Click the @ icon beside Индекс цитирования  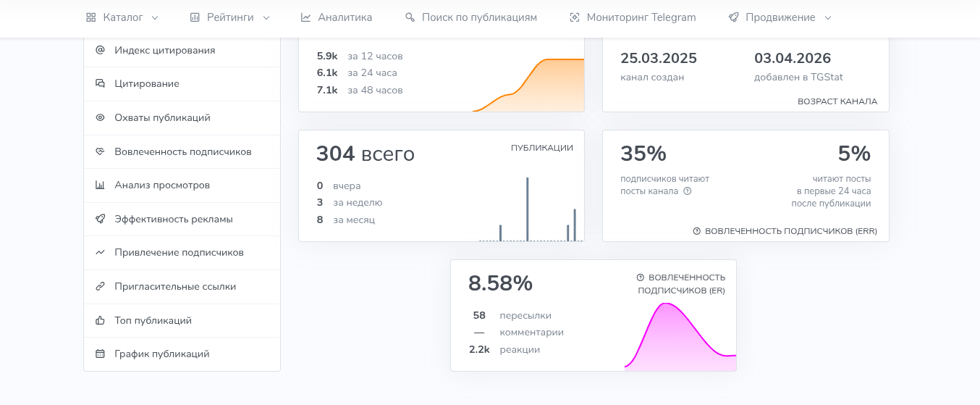click(x=101, y=50)
